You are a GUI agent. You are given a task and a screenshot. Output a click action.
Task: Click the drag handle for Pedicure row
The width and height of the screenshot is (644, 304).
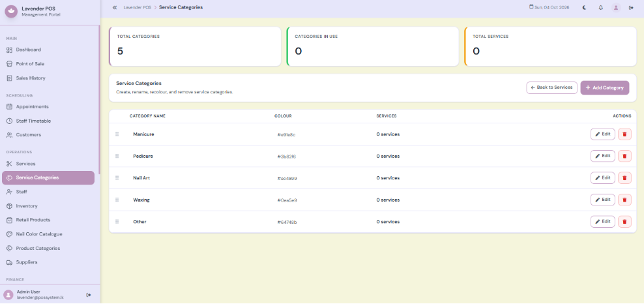click(x=117, y=156)
